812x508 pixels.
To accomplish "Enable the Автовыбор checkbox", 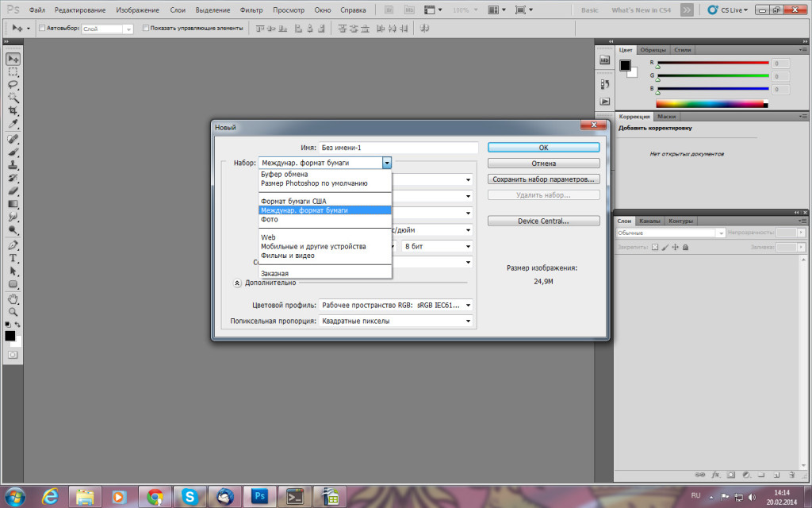I will click(42, 28).
